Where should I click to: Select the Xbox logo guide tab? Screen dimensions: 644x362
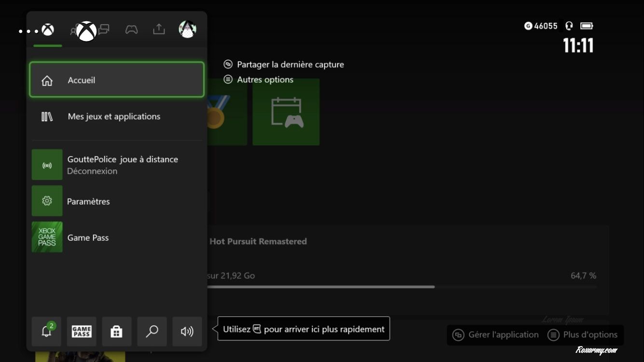tap(47, 30)
